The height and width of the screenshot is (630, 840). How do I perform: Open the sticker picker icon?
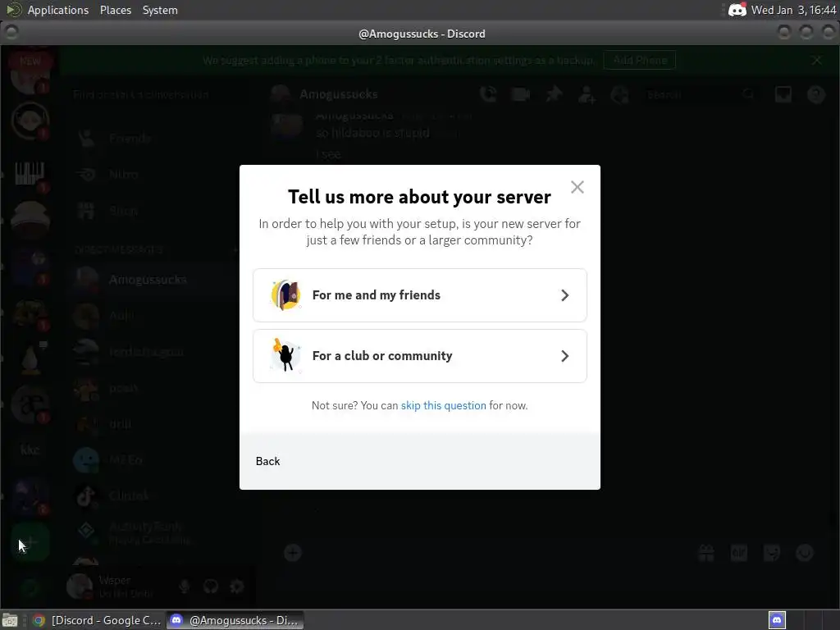click(771, 552)
